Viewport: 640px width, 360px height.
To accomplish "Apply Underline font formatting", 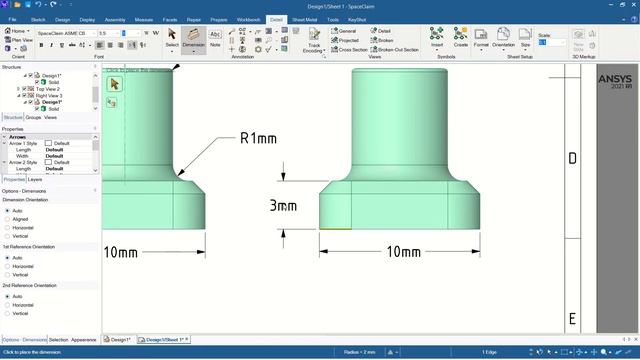I will [x=62, y=45].
